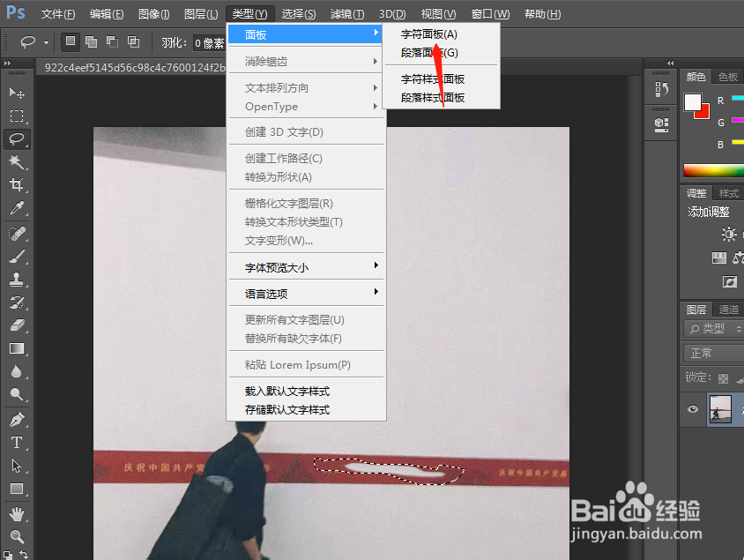Select the Horizontal Type tool
The image size is (744, 560).
click(18, 443)
